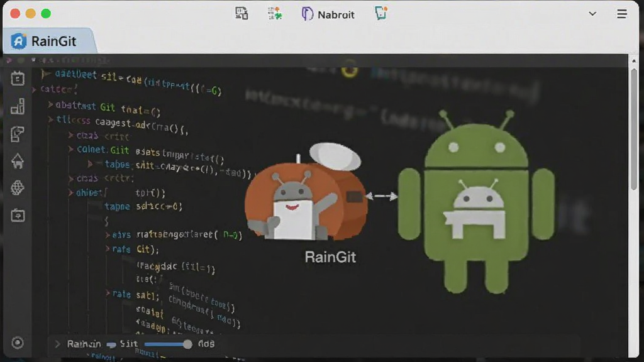Click the puzzle-pieces icon in the top toolbar
Image resolution: width=644 pixels, height=362 pixels.
click(275, 14)
